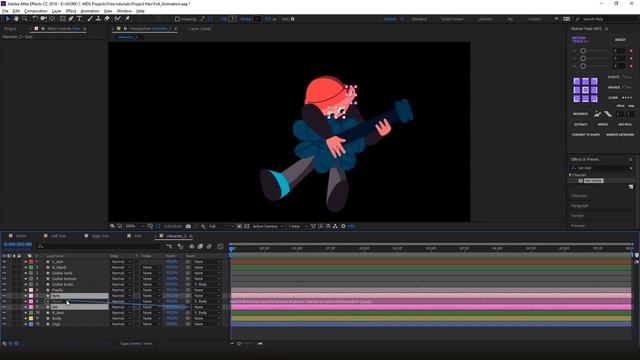
Task: Select the Selection arrow tool
Action: tap(7, 19)
